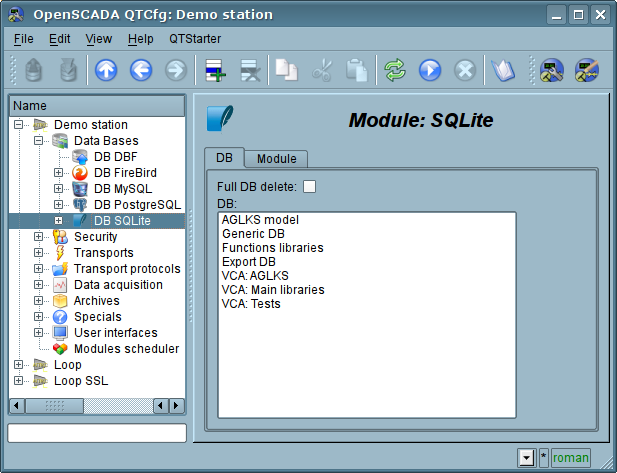Click the tree scrollbar rightmost arrow
617x473 pixels.
pyautogui.click(x=176, y=406)
